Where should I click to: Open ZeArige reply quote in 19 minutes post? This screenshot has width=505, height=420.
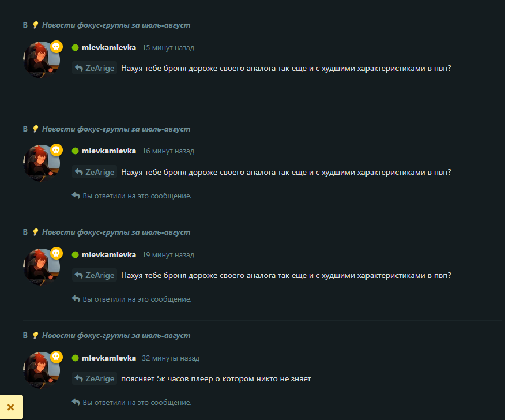click(95, 275)
